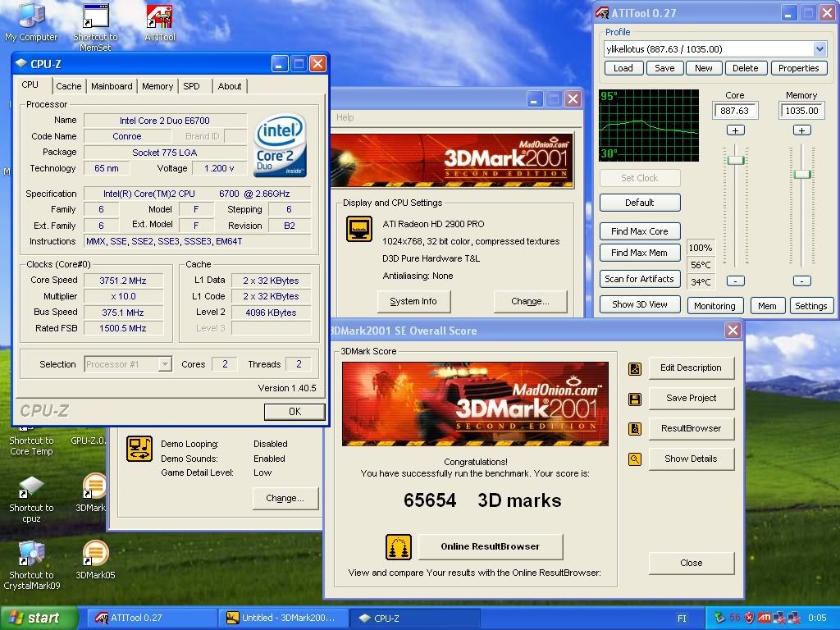Screen dimensions: 840x630
Task: Click Close button in Overall Score dialog
Action: click(x=691, y=563)
